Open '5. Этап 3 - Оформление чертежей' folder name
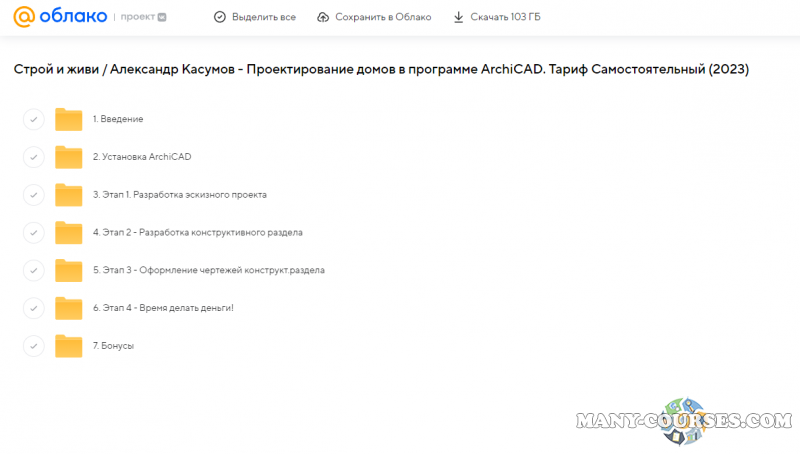Screen dimensions: 800x454 click(x=208, y=270)
